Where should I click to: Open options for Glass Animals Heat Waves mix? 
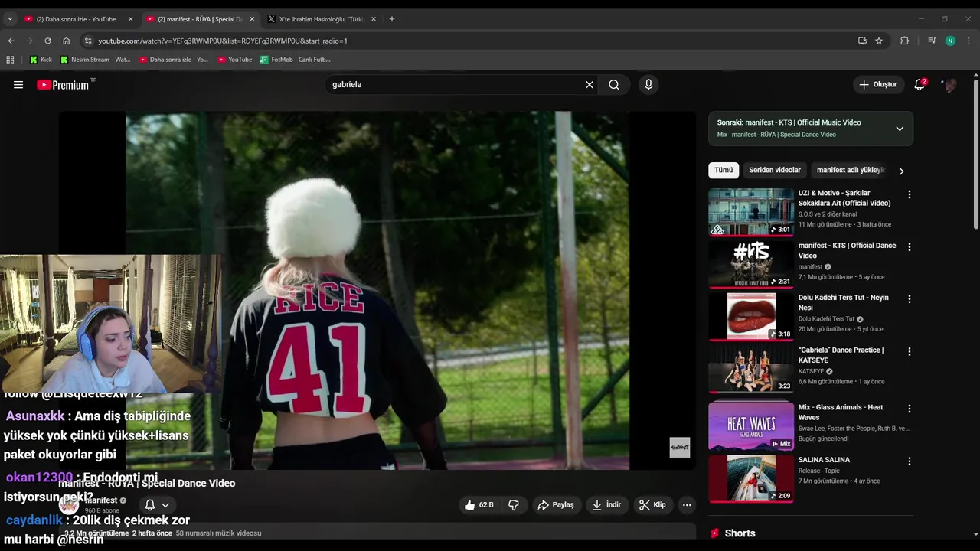910,409
